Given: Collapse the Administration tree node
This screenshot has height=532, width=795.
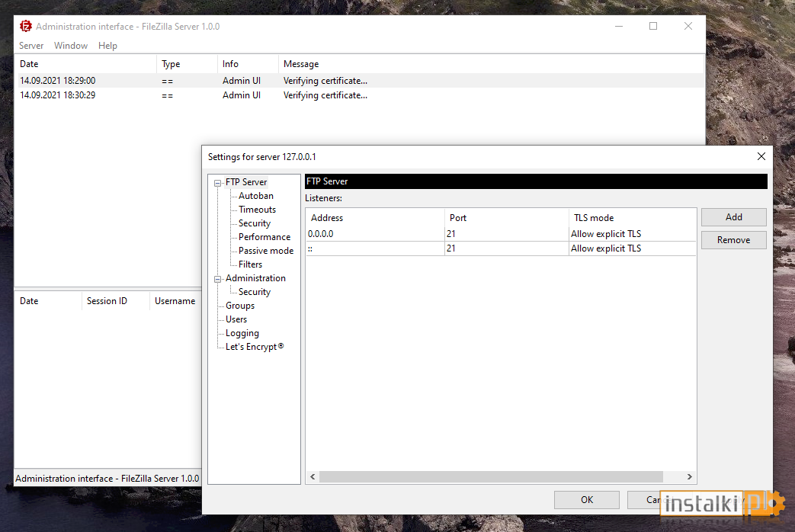Looking at the screenshot, I should coord(217,279).
